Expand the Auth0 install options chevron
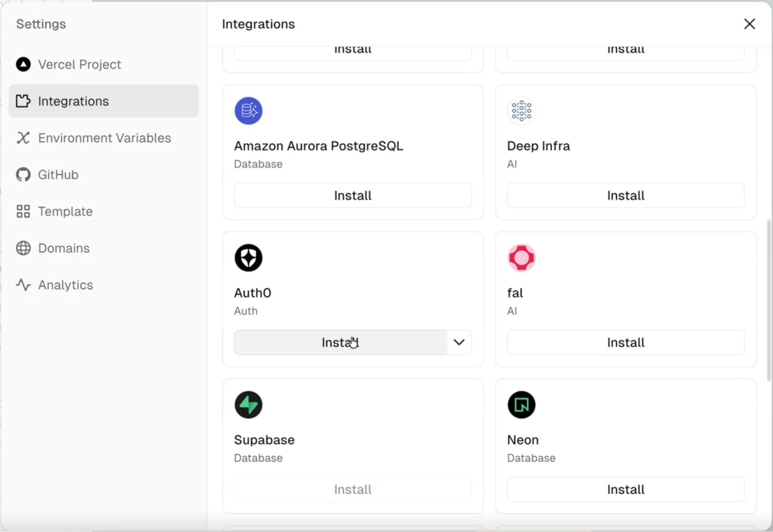The width and height of the screenshot is (773, 532). click(x=459, y=342)
